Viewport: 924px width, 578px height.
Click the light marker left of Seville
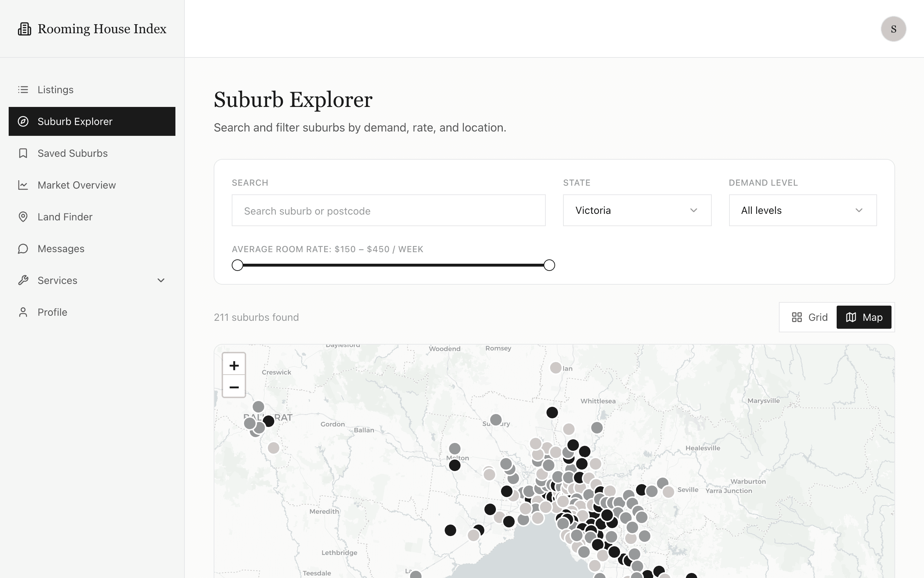tap(668, 492)
